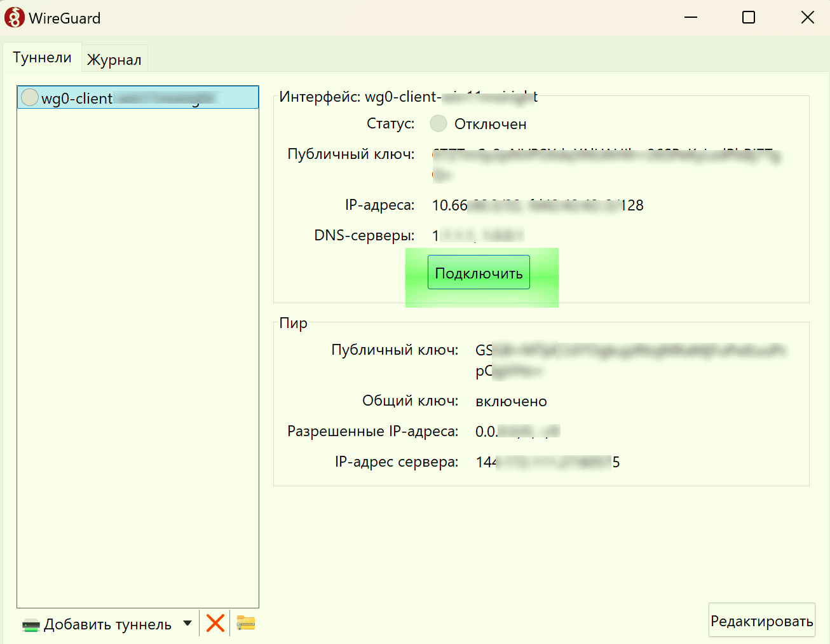Export tunnels with zip folder icon
830x644 pixels.
click(246, 623)
